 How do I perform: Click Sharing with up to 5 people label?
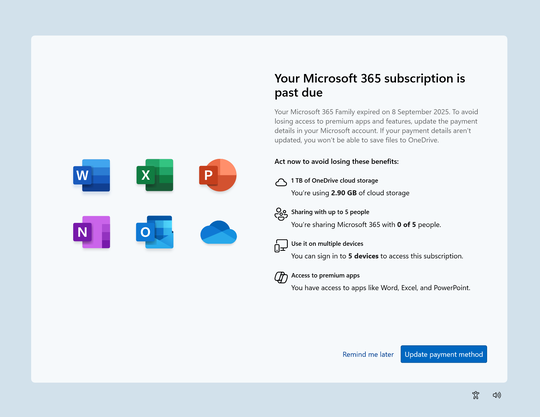pos(330,212)
